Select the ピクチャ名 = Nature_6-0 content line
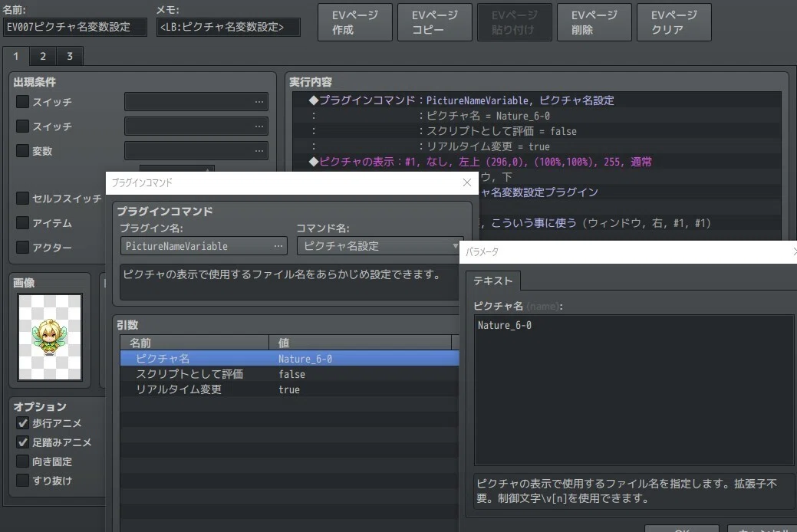 [x=537, y=116]
